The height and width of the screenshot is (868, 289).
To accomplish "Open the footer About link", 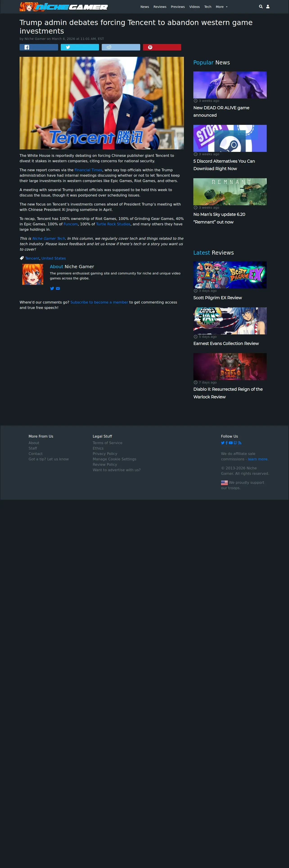I will pos(34,443).
